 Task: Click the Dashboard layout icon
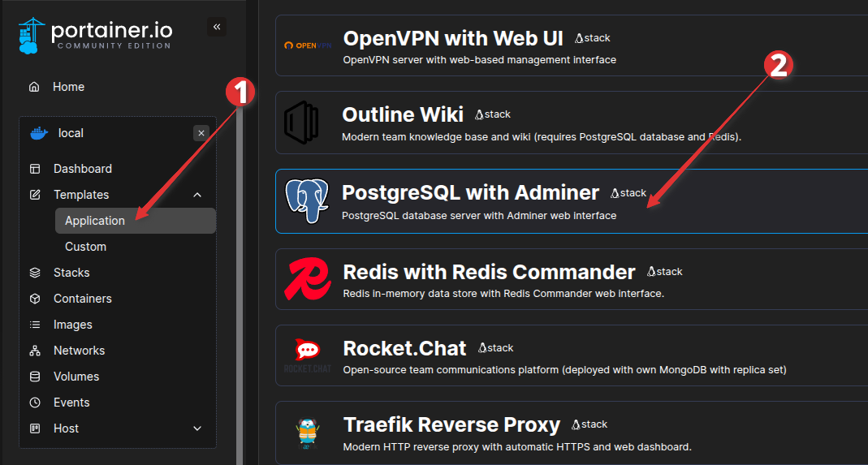[x=35, y=169]
